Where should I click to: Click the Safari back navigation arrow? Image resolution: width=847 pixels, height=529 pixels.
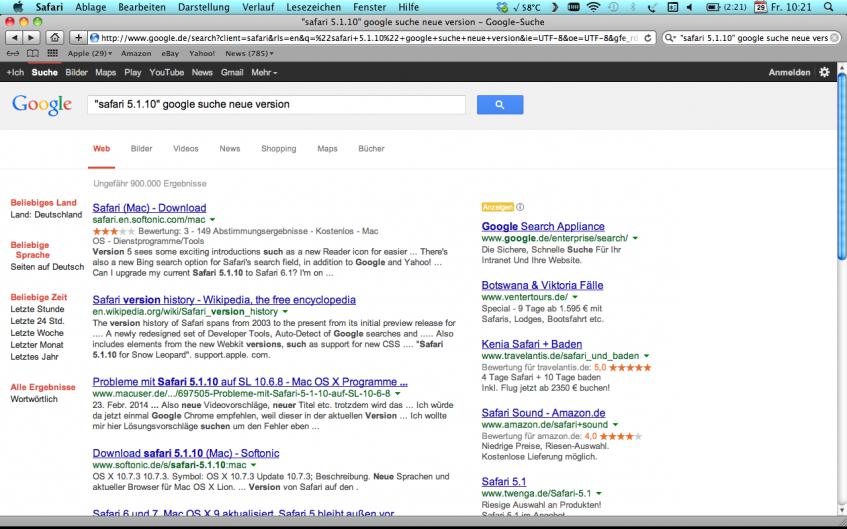12,38
